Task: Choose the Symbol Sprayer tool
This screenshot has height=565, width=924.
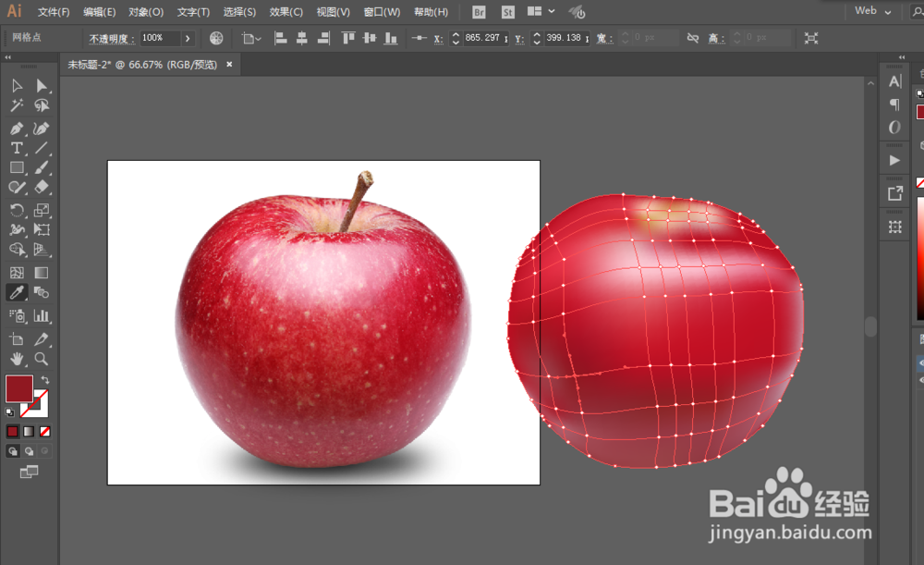Action: click(x=17, y=316)
